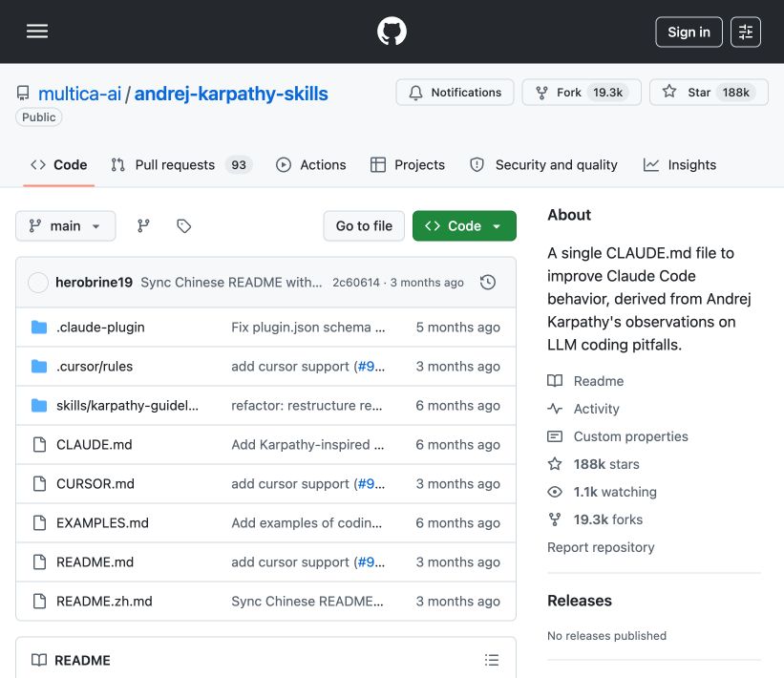Star this repository
The image size is (784, 678).
[709, 93]
